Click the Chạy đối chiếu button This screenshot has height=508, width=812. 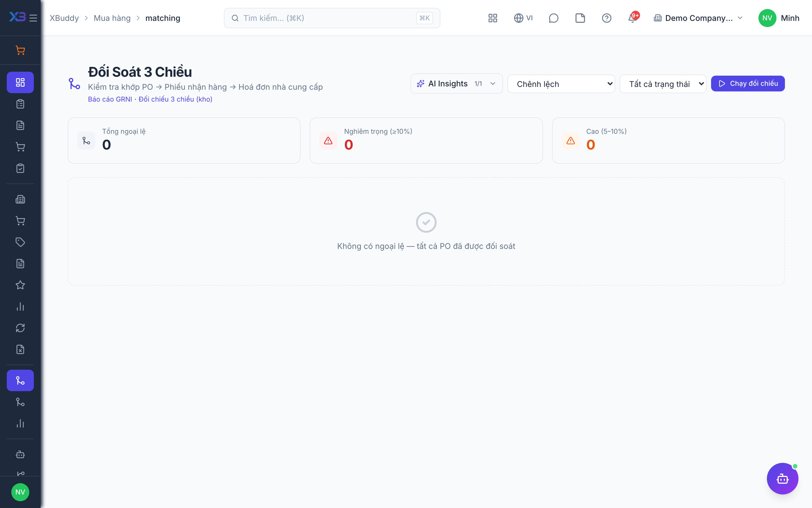[748, 84]
